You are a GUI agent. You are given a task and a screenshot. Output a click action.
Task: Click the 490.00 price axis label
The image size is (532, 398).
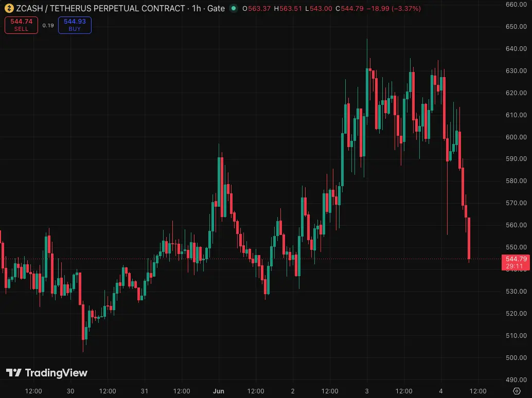pyautogui.click(x=516, y=379)
